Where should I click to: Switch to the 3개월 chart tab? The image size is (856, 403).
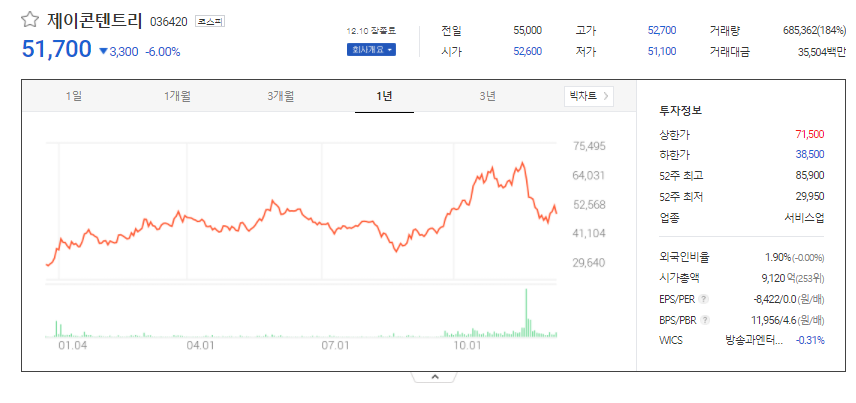pos(281,97)
